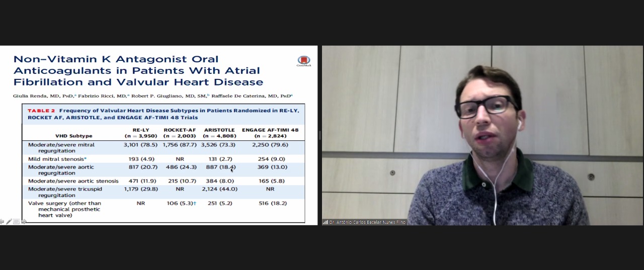Click the value '2,124 (44.0)'
The height and width of the screenshot is (270, 644).
point(219,189)
